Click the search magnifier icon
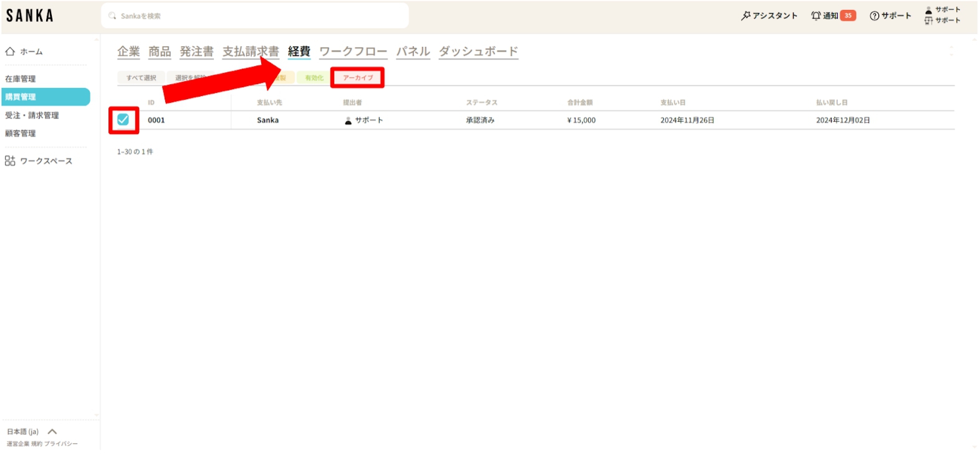This screenshot has height=455, width=980. pos(112,16)
